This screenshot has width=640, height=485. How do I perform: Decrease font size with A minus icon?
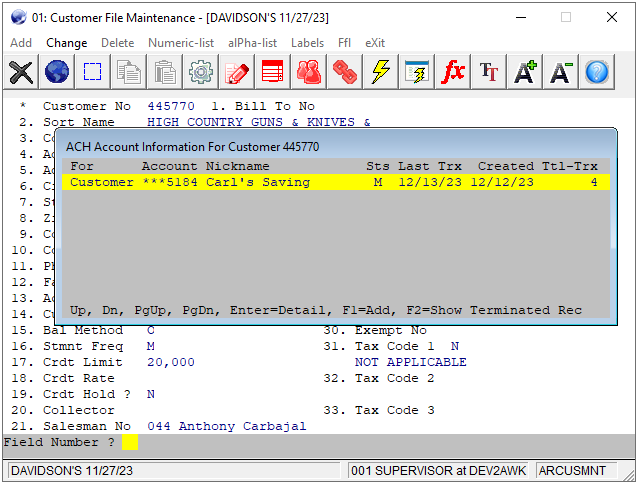click(560, 72)
